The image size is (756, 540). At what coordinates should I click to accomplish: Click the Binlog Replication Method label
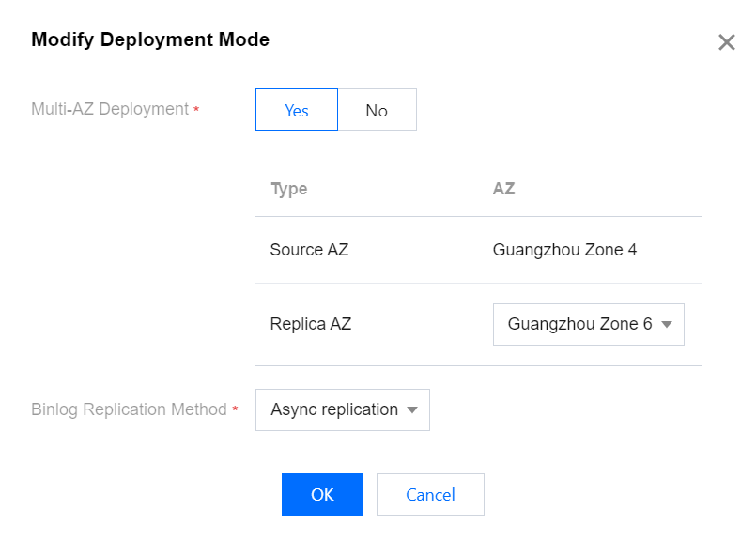[129, 409]
